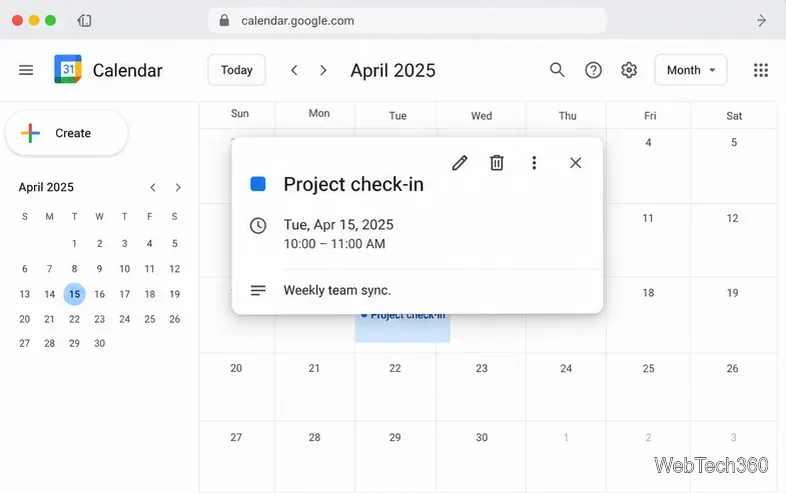
Task: Select highlighted 15 in mini calendar
Action: [x=74, y=294]
